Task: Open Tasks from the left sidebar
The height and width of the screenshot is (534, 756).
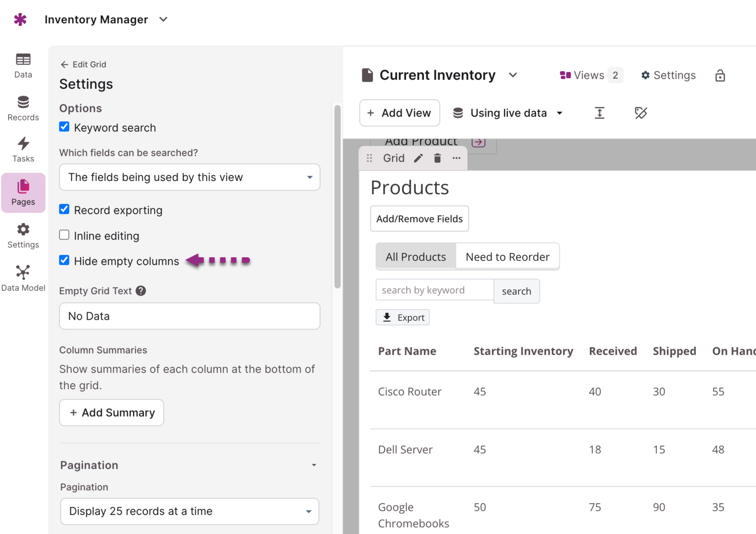Action: [23, 150]
